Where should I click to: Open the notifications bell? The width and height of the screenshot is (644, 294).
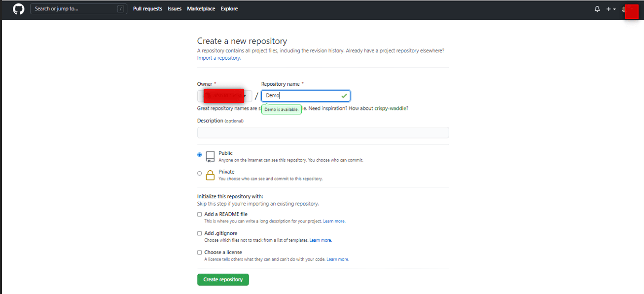[597, 9]
